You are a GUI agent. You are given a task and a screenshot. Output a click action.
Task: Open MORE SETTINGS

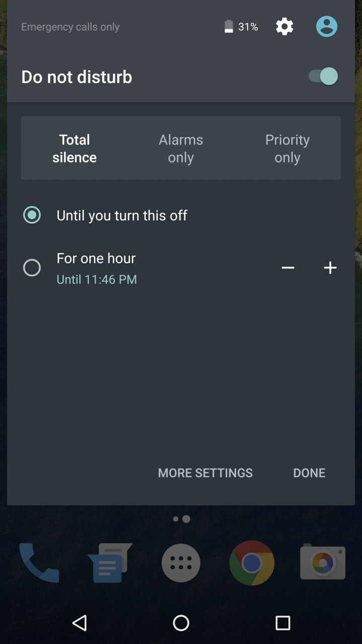click(x=205, y=473)
